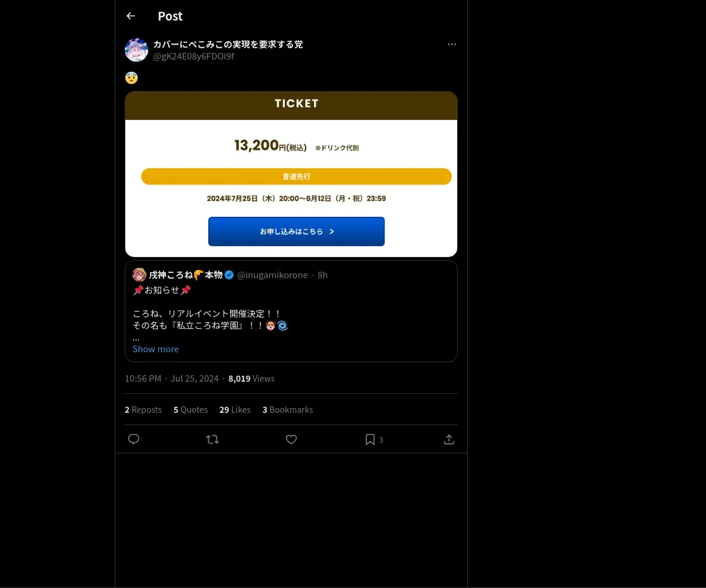Open the share upload icon
The width and height of the screenshot is (706, 588).
click(449, 439)
